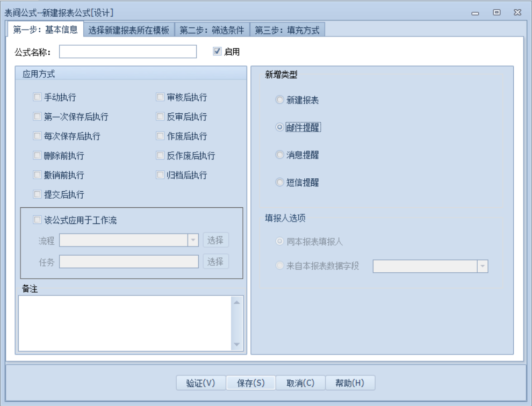Click the 保存(S) button

click(251, 383)
